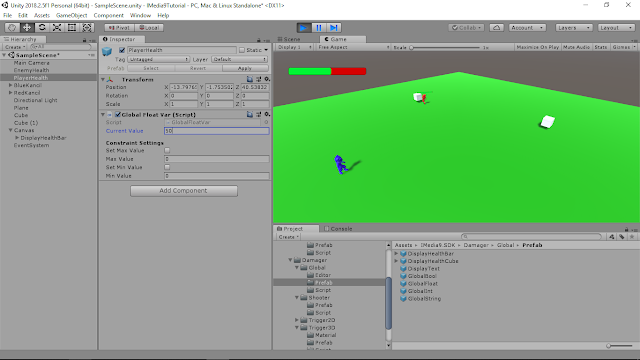Click the Step frame button
The image size is (640, 360).
point(334,28)
